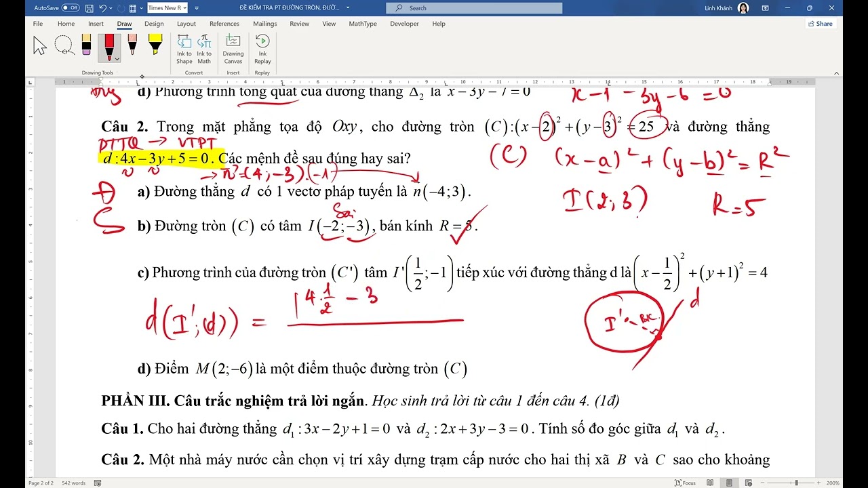Image resolution: width=868 pixels, height=488 pixels.
Task: Click the Undo arrow icon
Action: 102,8
